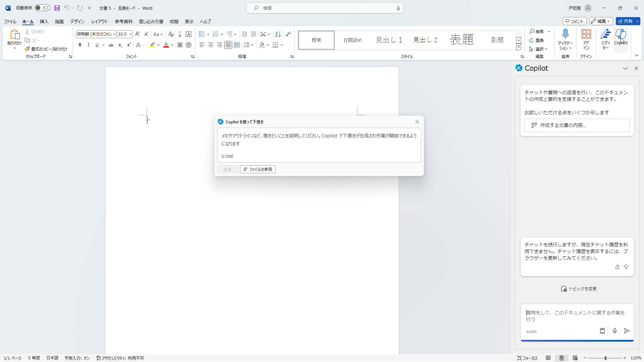Click the font color red swatch
The height and width of the screenshot is (362, 644).
pos(166,45)
